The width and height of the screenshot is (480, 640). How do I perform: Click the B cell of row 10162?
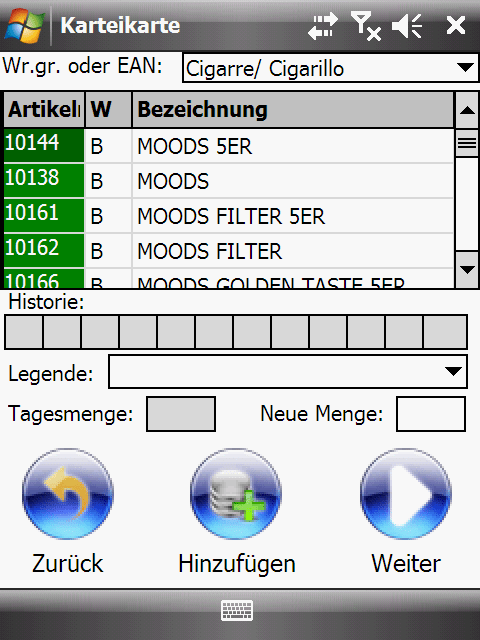click(108, 251)
